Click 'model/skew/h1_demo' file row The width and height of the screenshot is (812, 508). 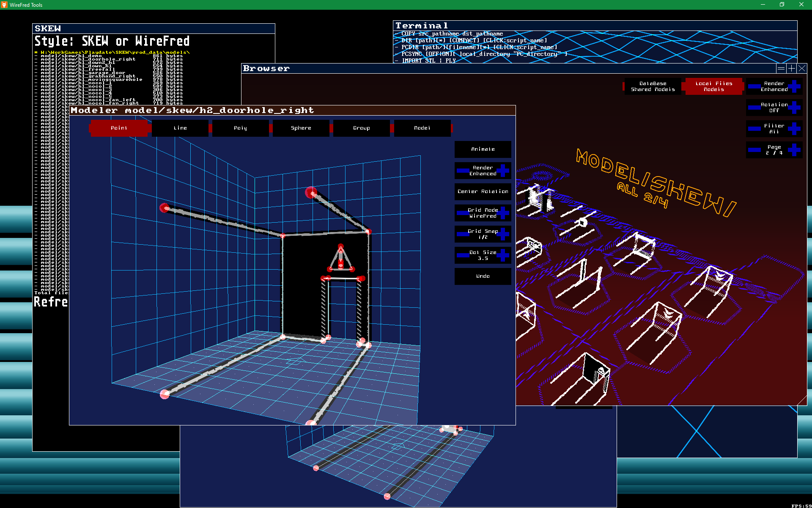[109, 56]
